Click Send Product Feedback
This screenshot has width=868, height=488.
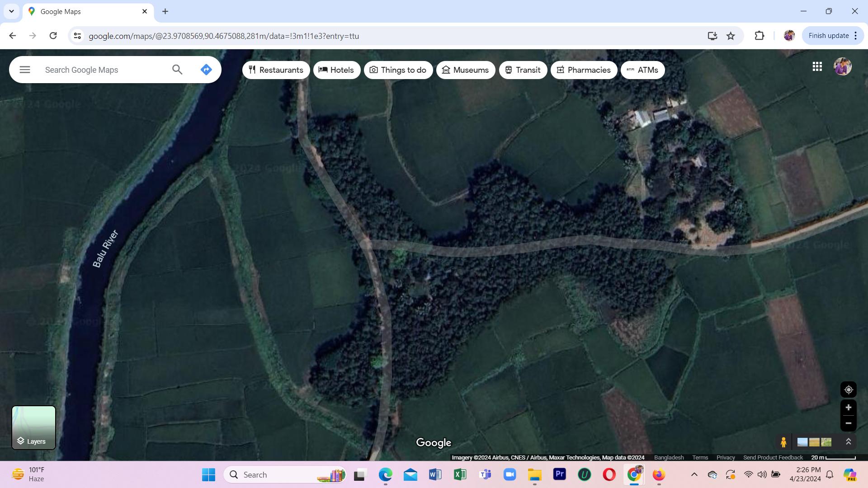(773, 457)
